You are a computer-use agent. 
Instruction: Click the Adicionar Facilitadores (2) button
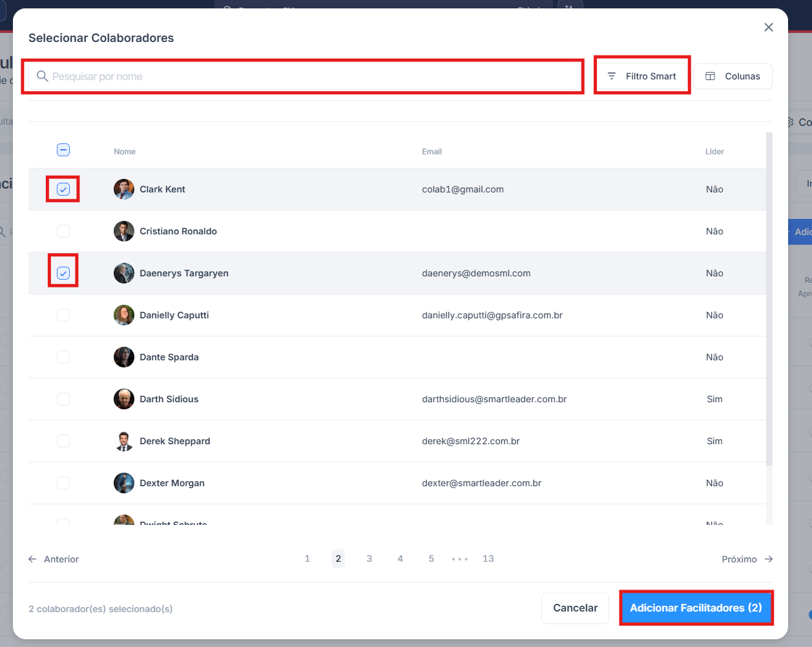[696, 608]
